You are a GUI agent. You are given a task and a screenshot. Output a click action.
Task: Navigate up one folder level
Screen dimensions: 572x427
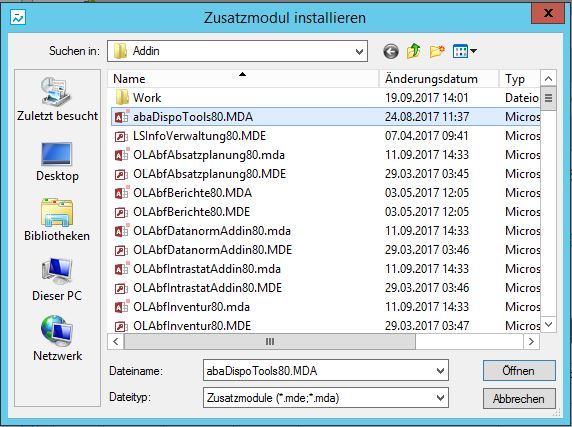click(x=413, y=51)
